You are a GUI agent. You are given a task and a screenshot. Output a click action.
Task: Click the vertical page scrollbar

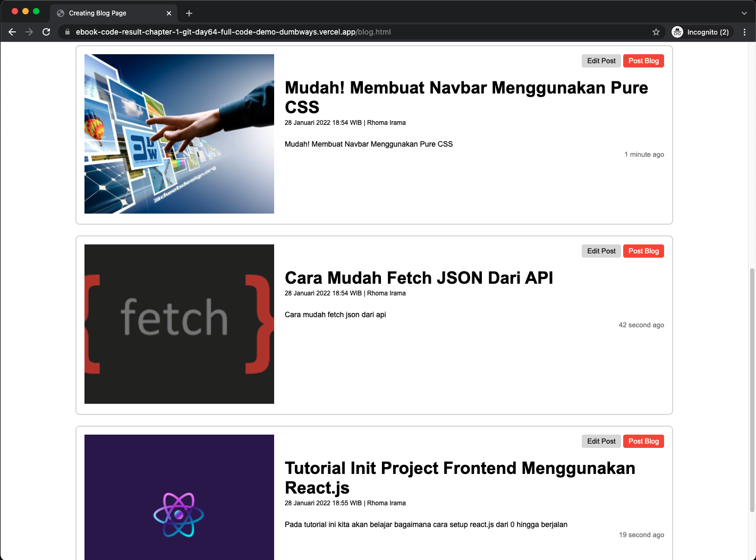[752, 391]
